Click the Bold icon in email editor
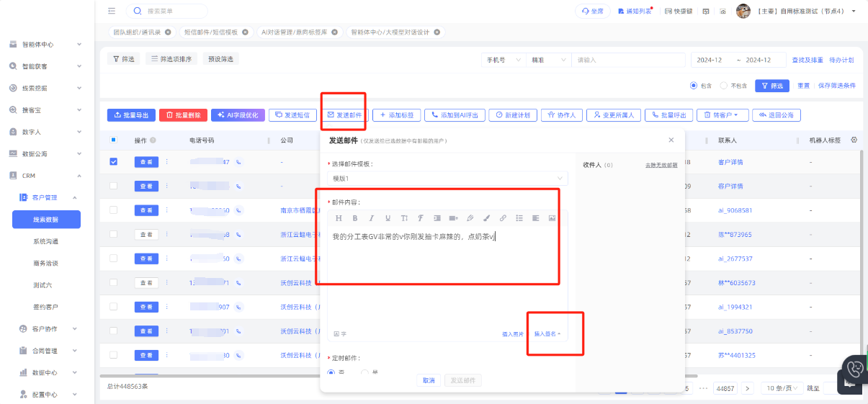This screenshot has height=404, width=868. 354,218
